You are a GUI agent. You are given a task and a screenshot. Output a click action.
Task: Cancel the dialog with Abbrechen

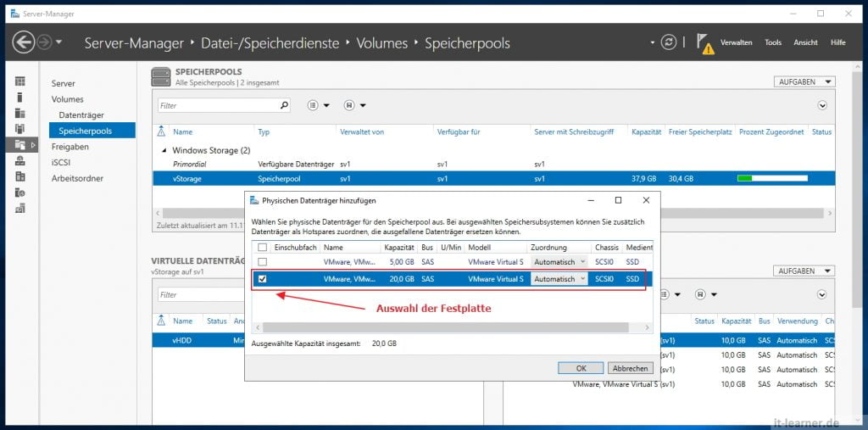[x=630, y=368]
